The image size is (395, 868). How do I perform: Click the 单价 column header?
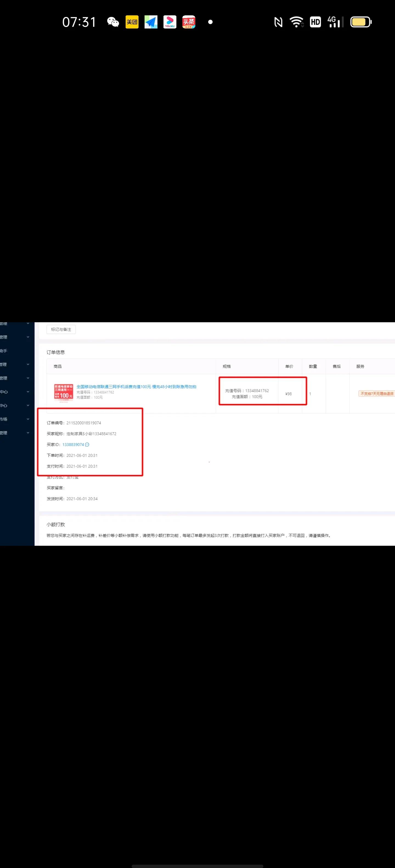click(289, 366)
